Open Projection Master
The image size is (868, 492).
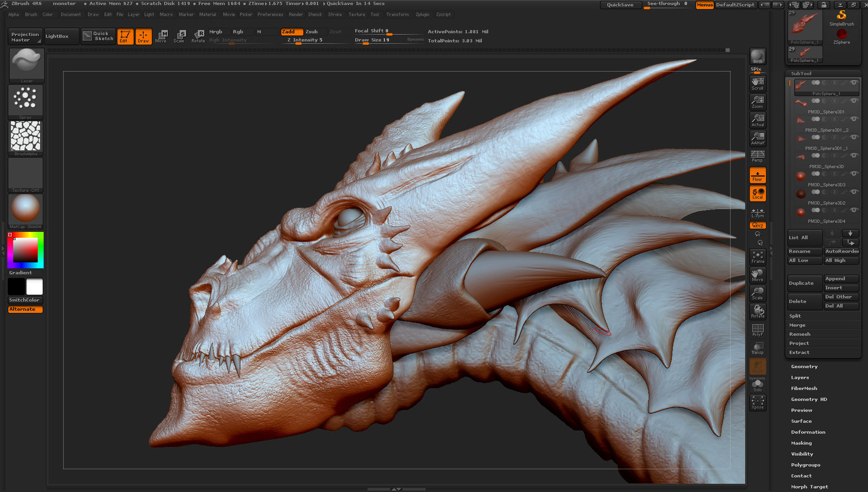pos(25,37)
